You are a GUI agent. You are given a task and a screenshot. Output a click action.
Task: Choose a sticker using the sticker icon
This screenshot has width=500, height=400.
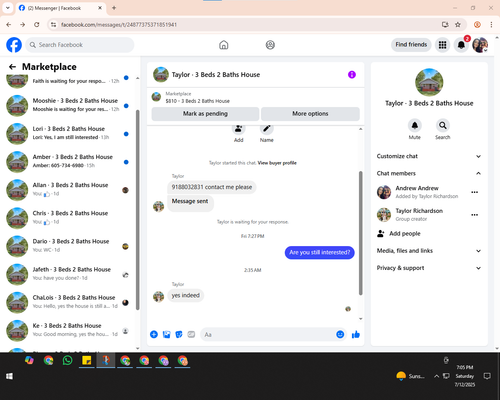coord(179,334)
